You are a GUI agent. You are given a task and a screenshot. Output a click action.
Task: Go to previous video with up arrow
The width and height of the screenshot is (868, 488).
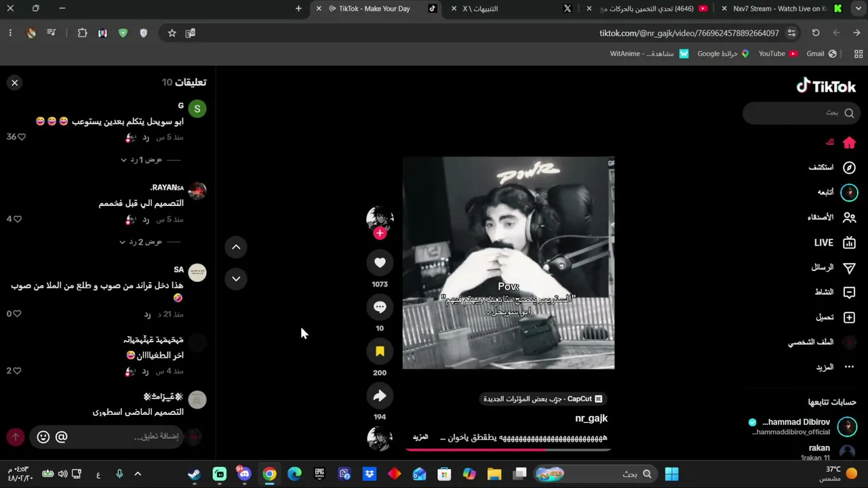236,247
